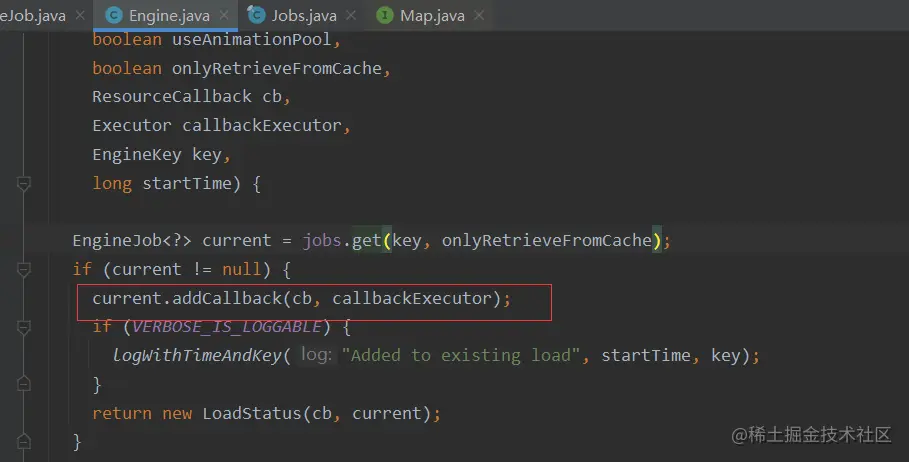This screenshot has width=909, height=462.
Task: Click the 'log:' parameter hint
Action: [x=317, y=354]
